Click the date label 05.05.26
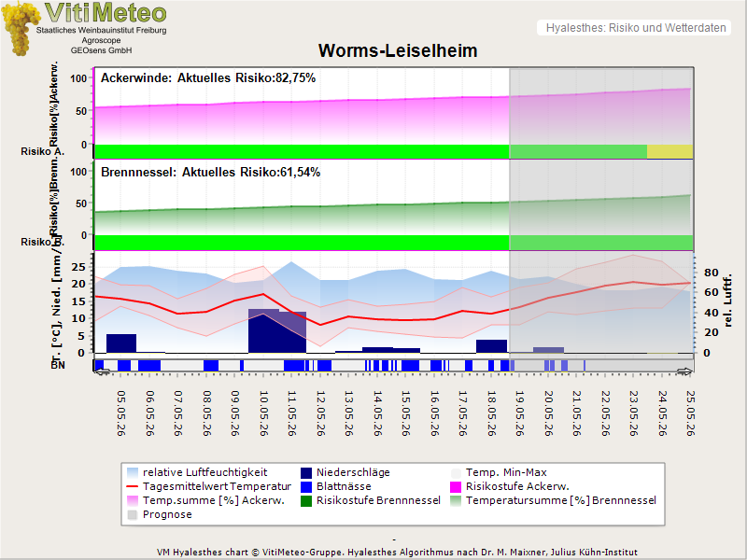The image size is (747, 560). (121, 413)
